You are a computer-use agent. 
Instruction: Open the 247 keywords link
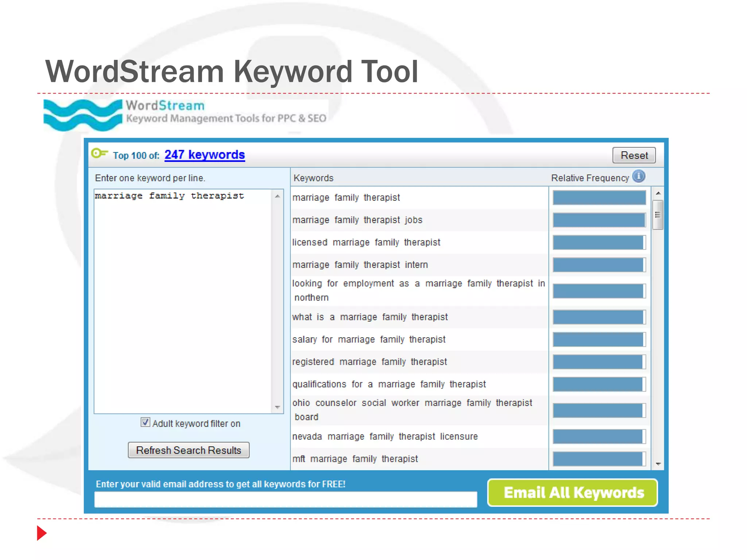click(x=205, y=155)
